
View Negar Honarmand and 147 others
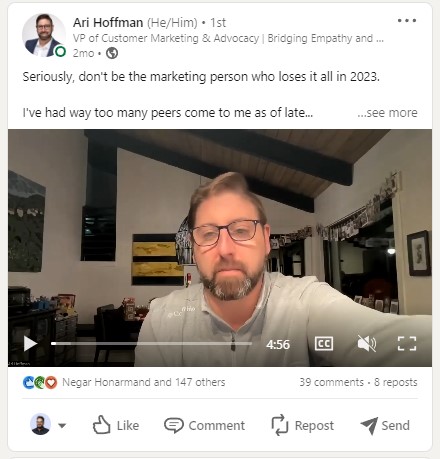pos(144,382)
